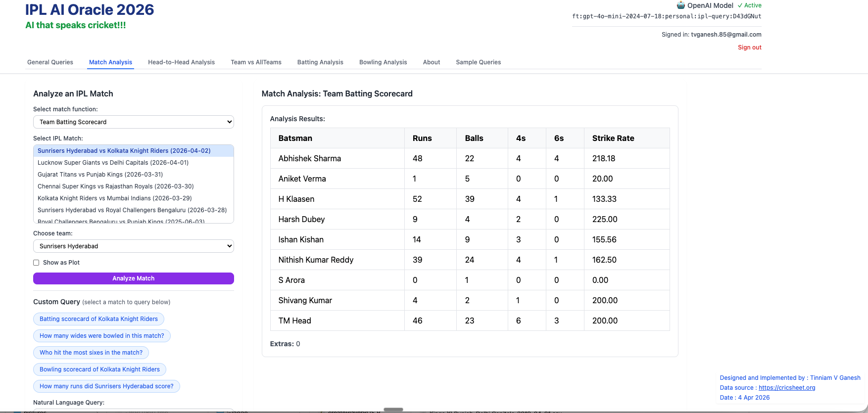This screenshot has width=868, height=413.
Task: Open the Team vs AllTeams tab
Action: (x=256, y=62)
